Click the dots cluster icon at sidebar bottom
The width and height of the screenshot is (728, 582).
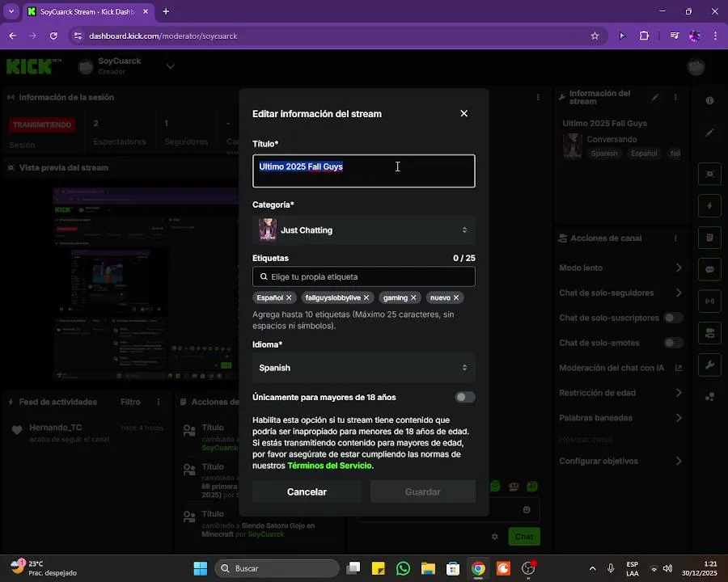tap(709, 397)
